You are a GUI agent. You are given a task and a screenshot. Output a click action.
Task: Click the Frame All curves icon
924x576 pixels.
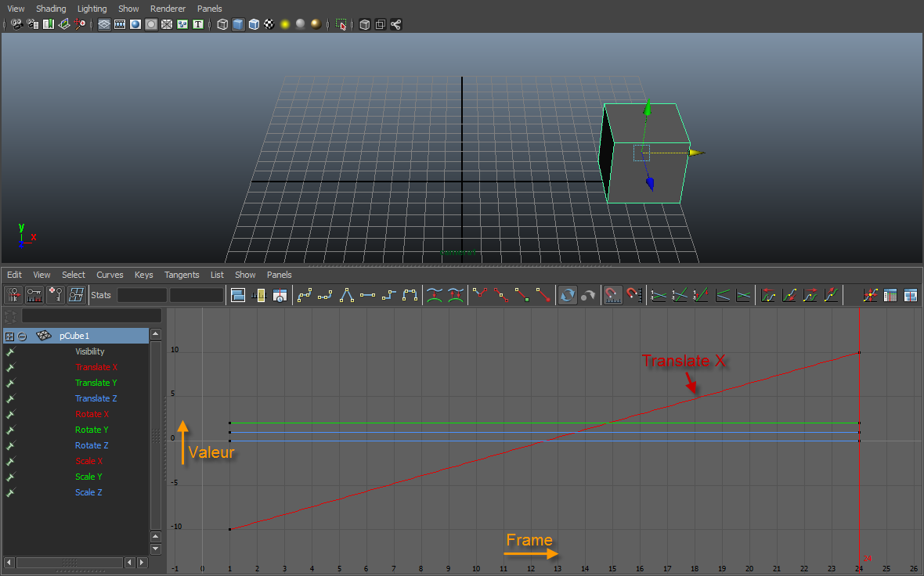coord(238,295)
